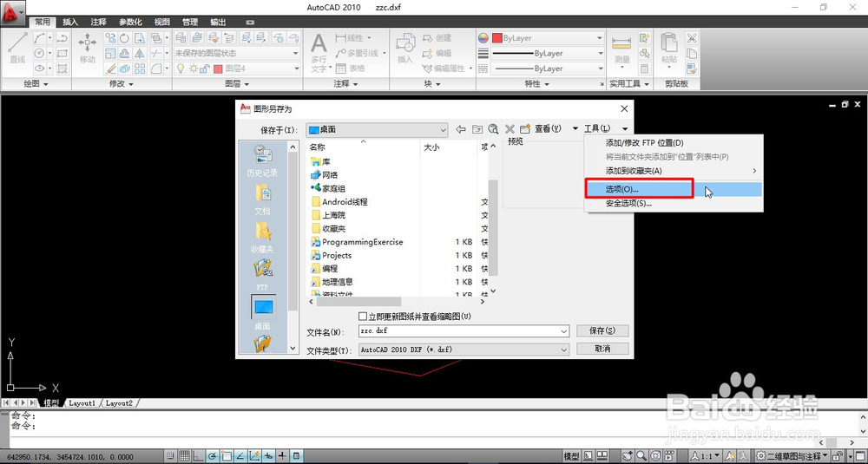
Task: Expand the Modify (修改) panel
Action: (x=122, y=84)
